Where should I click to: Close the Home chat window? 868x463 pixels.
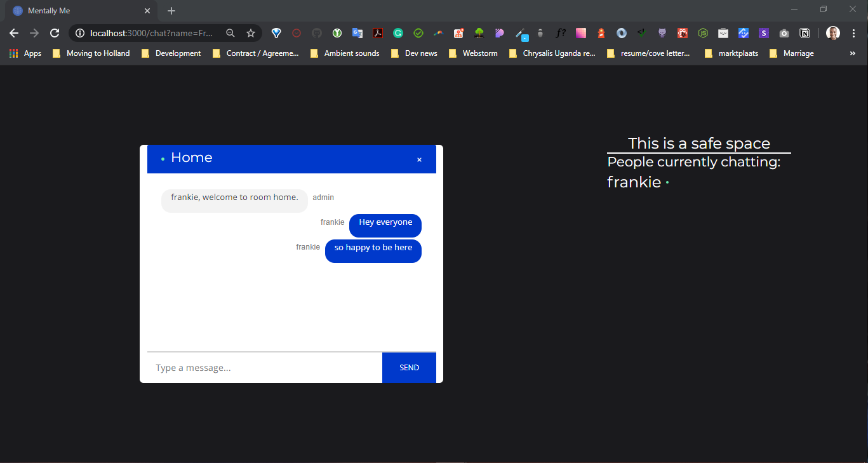(419, 159)
